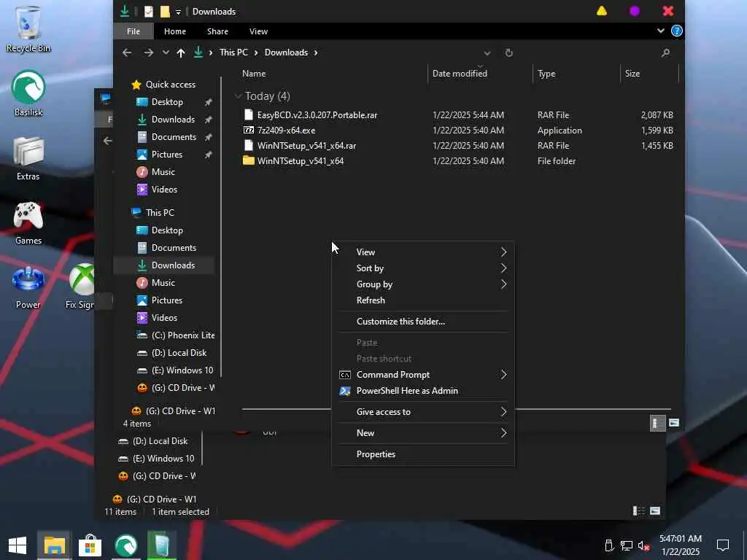The width and height of the screenshot is (747, 560).
Task: Customize Quick Access Toolbar dropdown
Action: tap(178, 12)
